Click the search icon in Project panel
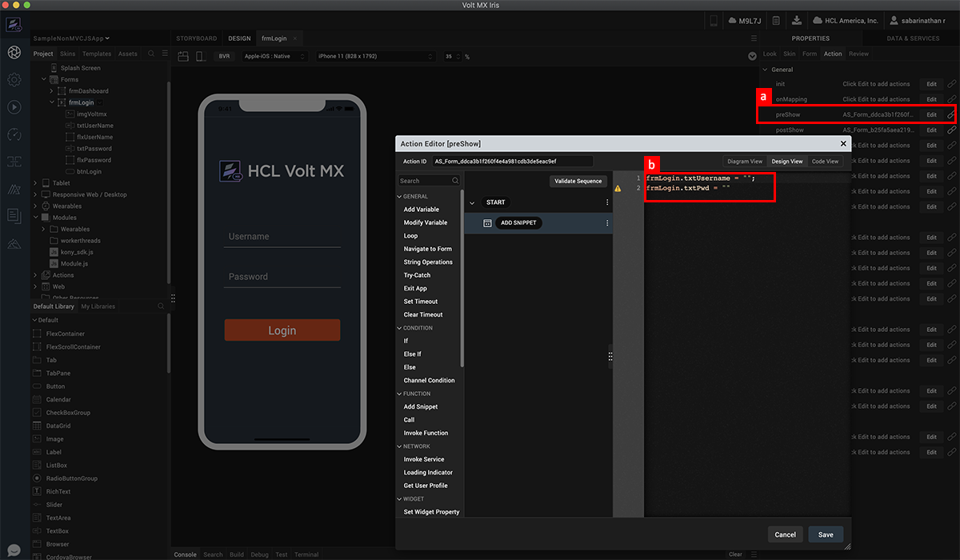The height and width of the screenshot is (560, 960). pyautogui.click(x=151, y=54)
